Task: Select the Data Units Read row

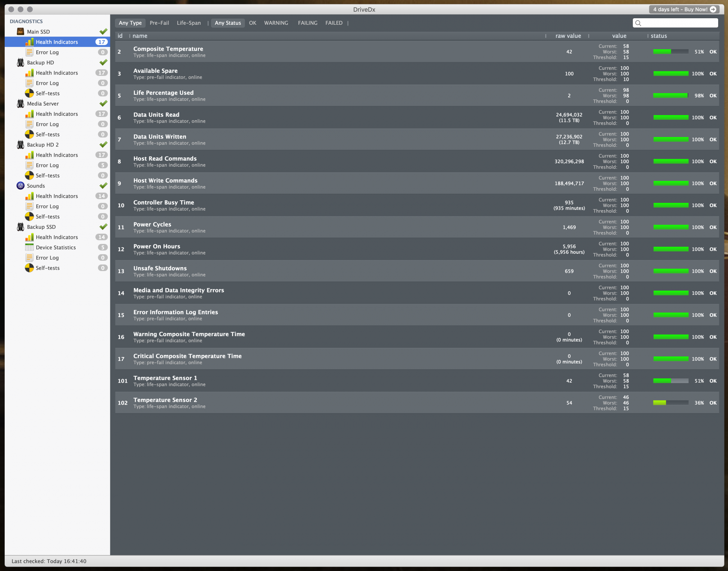Action: coord(417,118)
